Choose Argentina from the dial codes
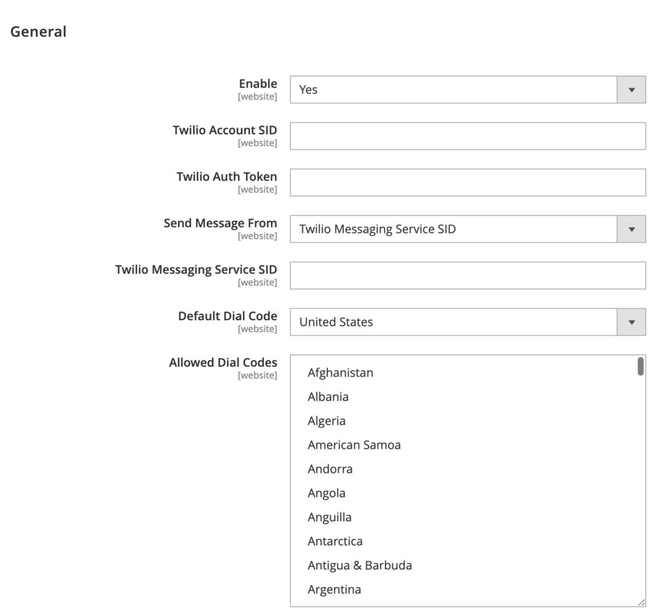 tap(335, 590)
